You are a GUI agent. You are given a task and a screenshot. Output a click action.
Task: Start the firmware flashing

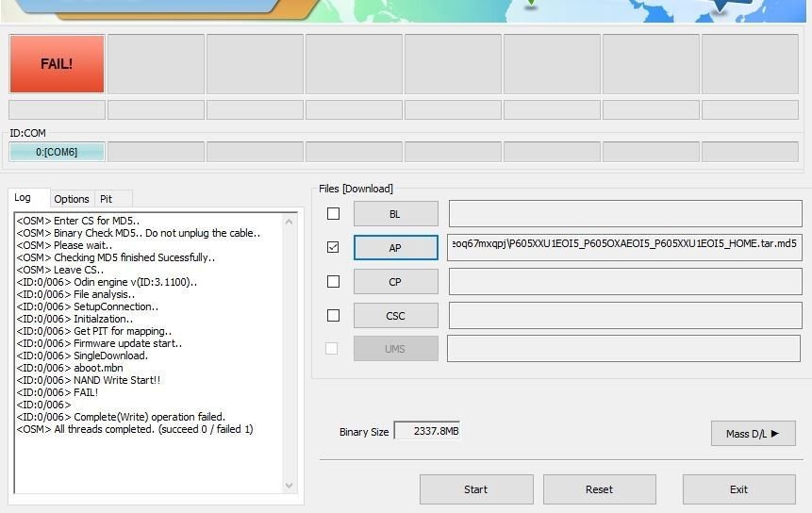click(x=476, y=489)
